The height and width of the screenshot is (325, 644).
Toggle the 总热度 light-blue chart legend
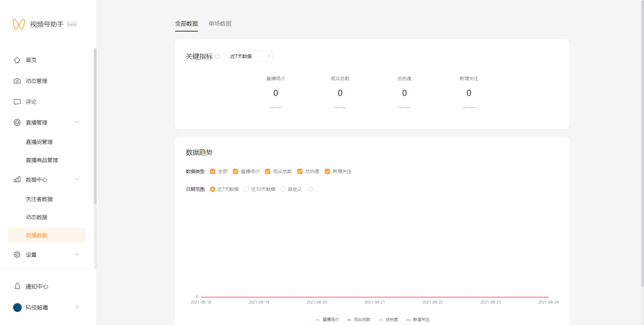pyautogui.click(x=388, y=319)
